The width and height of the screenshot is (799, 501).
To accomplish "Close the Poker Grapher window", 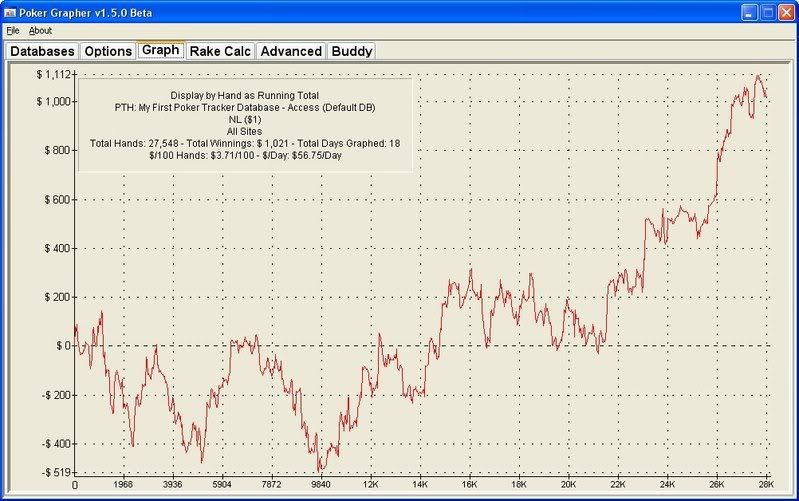I will 786,12.
